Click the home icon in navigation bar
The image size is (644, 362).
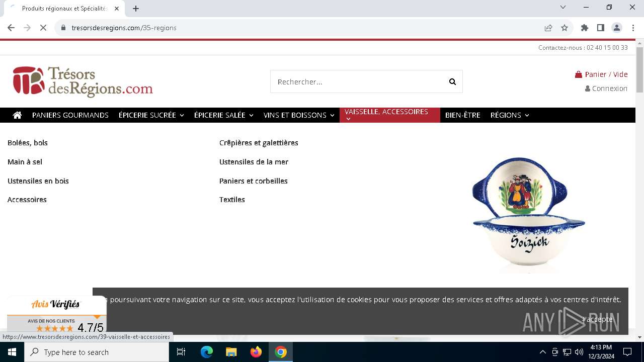17,115
